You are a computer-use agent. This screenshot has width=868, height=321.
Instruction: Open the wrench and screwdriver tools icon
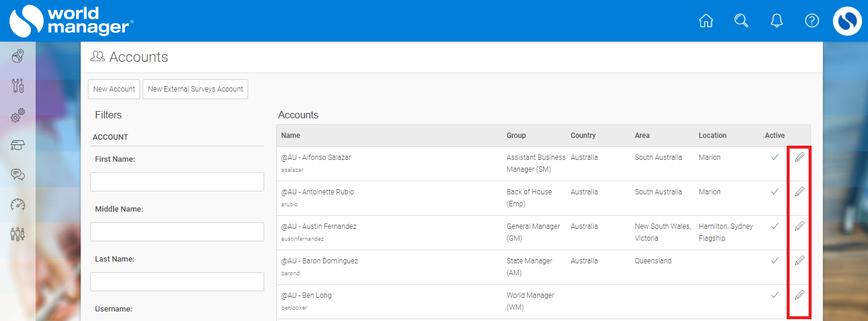click(x=18, y=86)
